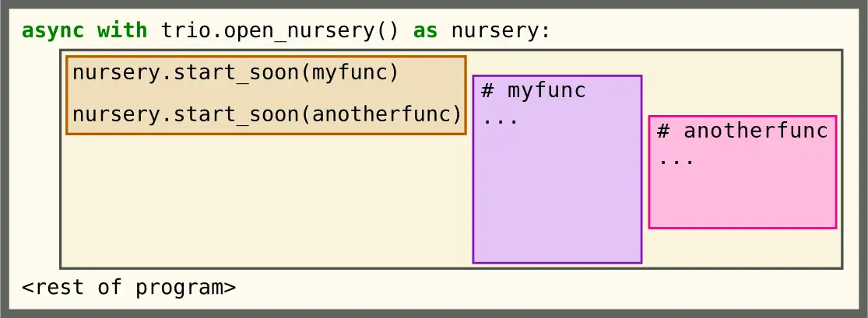The image size is (868, 318).
Task: Click the '# myfunc' comment label
Action: point(533,91)
